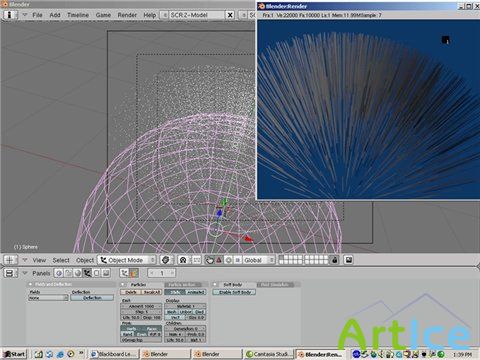This screenshot has width=480, height=360.
Task: Delete the current screen with X button
Action: (230, 15)
